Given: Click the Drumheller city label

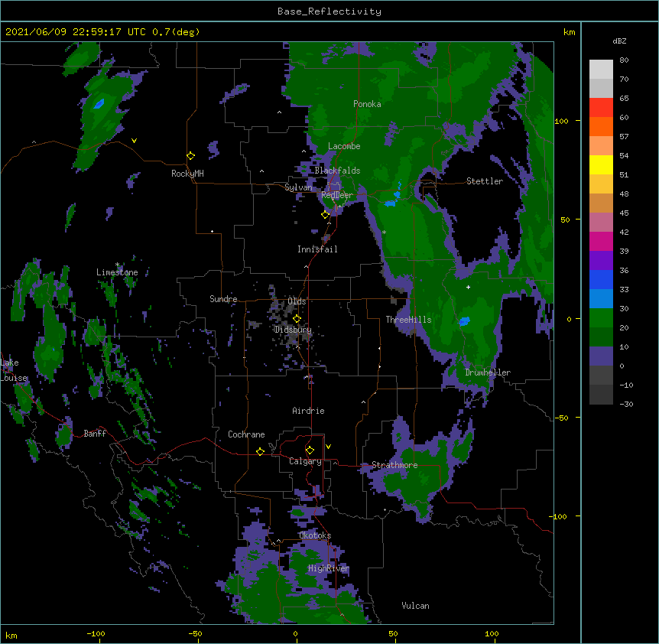Looking at the screenshot, I should (x=488, y=372).
